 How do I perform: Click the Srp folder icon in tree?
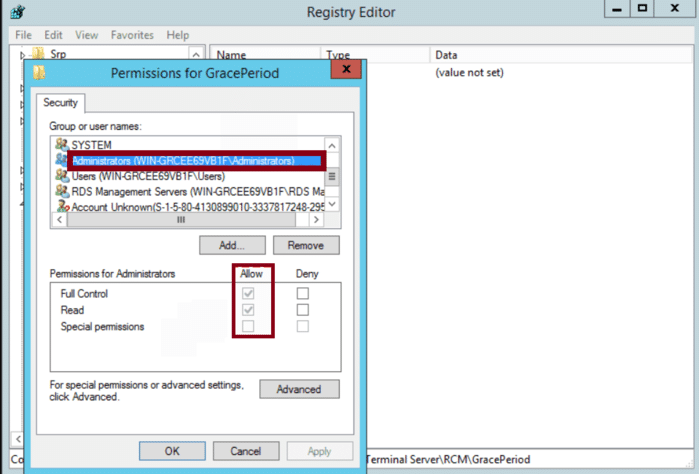pos(38,54)
